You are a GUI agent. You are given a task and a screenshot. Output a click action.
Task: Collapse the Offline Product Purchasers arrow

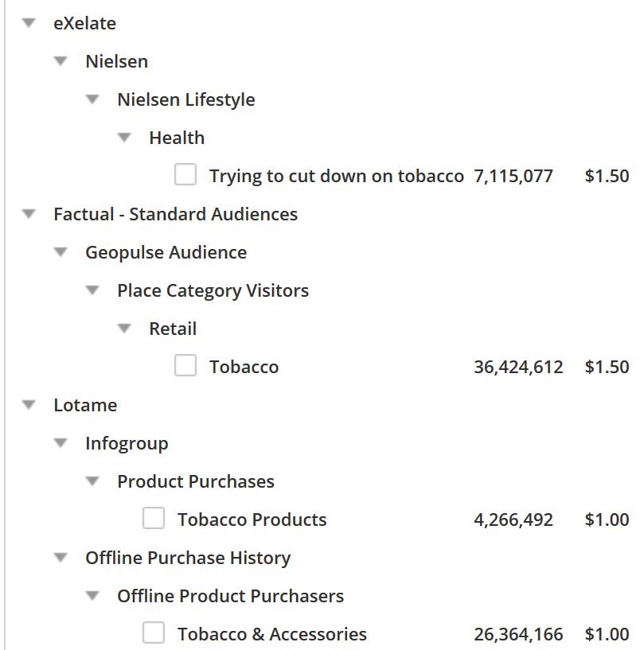(x=93, y=596)
